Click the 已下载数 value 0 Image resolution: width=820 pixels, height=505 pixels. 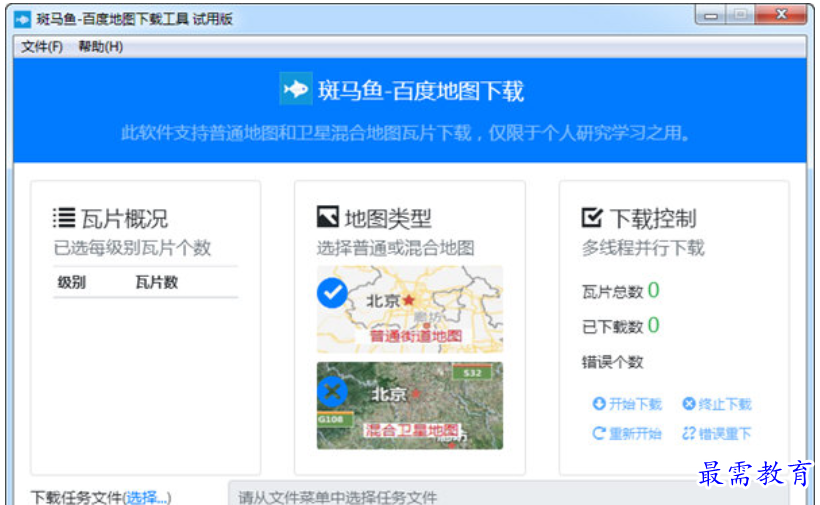653,325
